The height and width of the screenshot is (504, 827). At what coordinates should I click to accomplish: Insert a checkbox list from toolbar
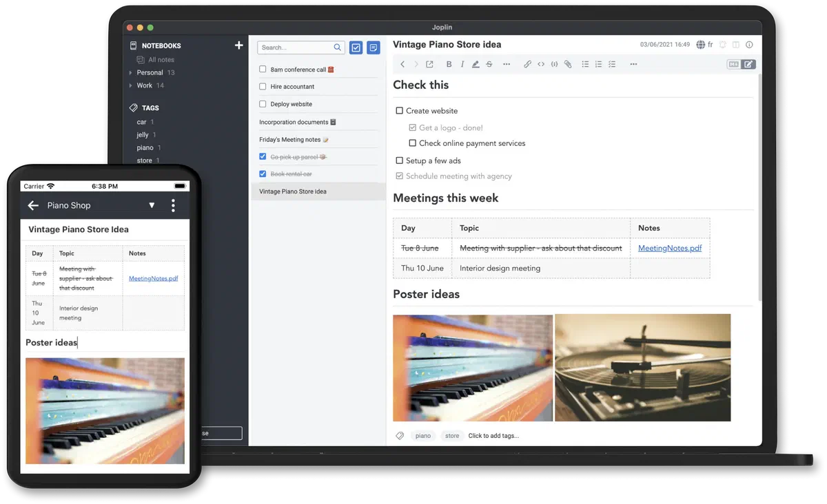coord(611,64)
